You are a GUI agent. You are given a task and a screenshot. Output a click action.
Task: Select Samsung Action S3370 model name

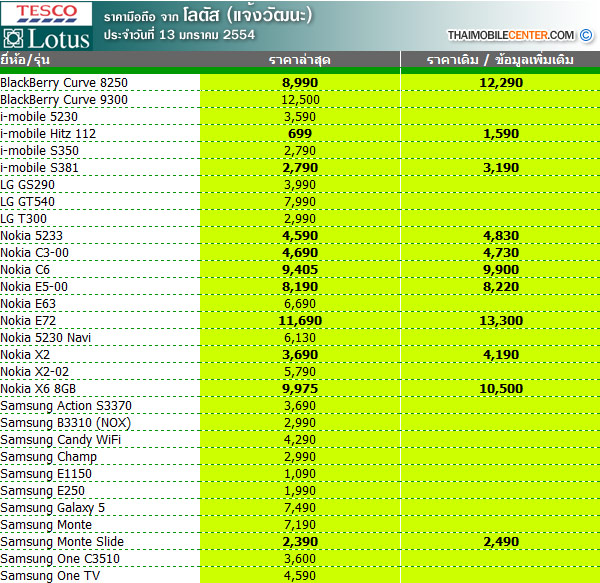tap(66, 406)
